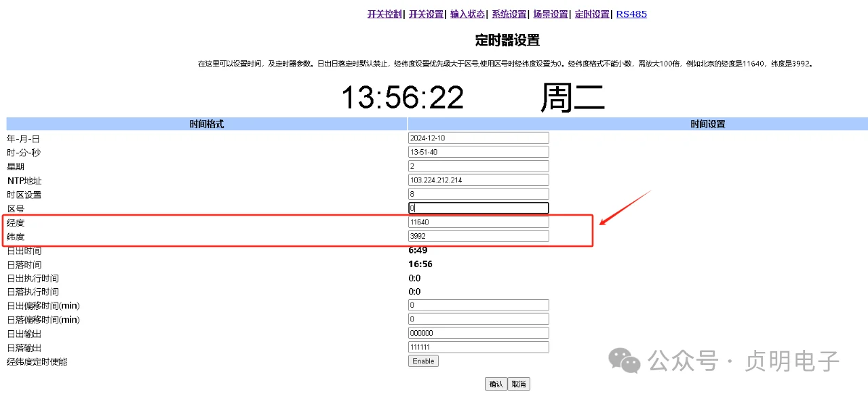Click the NTP地址 input field
Image resolution: width=868 pixels, height=396 pixels.
coord(479,180)
